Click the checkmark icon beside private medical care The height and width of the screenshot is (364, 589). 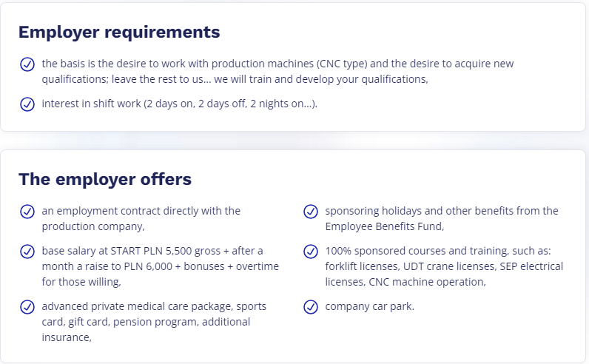pos(27,306)
